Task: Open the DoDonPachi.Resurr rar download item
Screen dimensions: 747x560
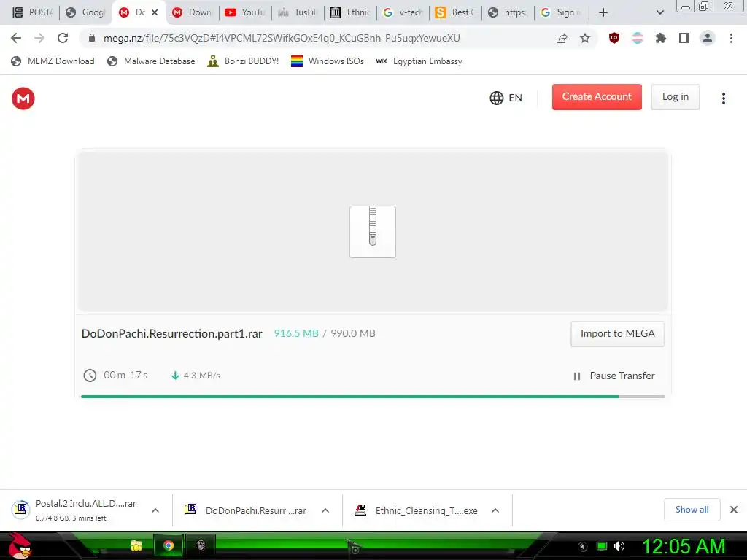Action: 247,510
